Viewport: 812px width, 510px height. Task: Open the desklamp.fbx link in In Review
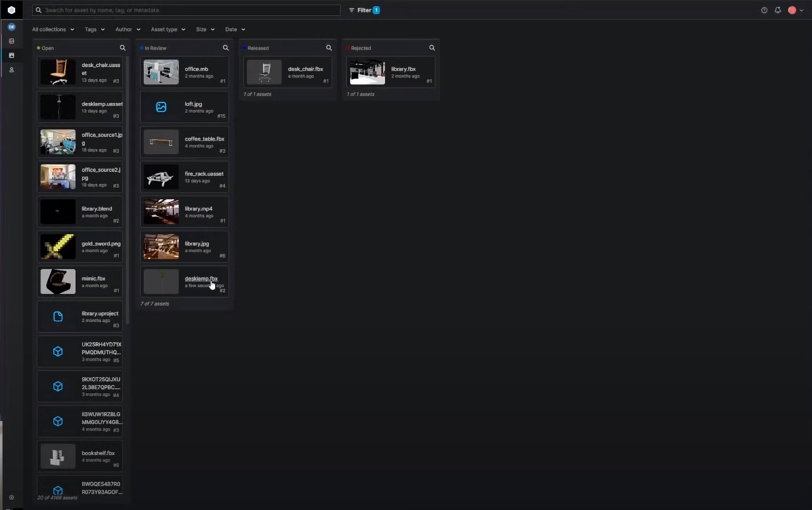tap(201, 278)
